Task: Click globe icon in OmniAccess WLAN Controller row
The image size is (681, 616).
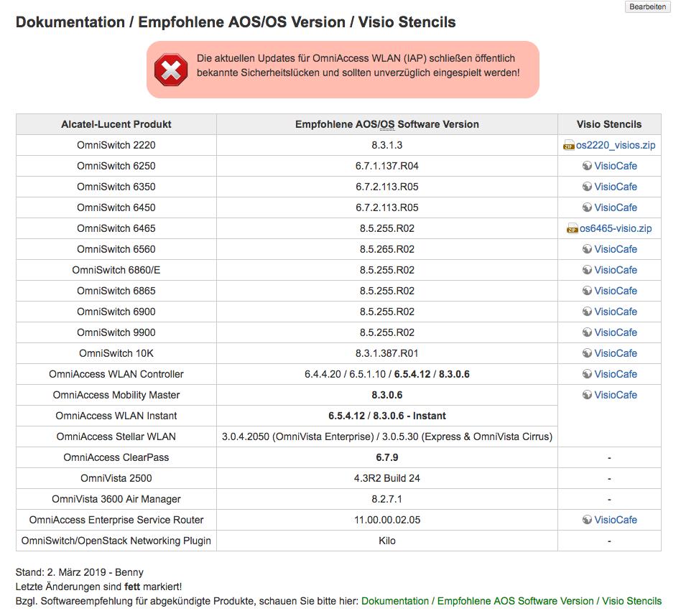Action: [x=587, y=374]
